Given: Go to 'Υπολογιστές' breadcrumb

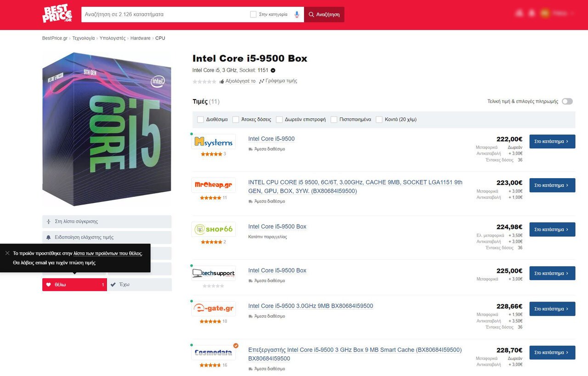Looking at the screenshot, I should [113, 38].
